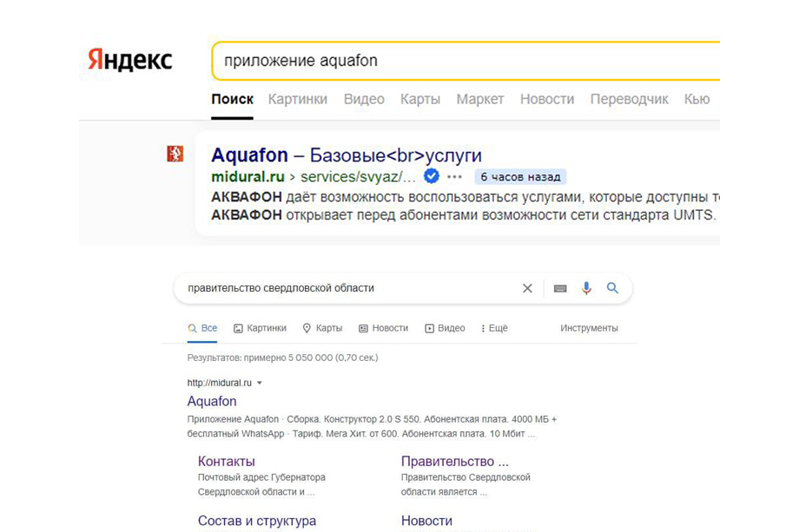
Task: Click the red midural.ru favicon in Yandex result
Action: pos(175,154)
